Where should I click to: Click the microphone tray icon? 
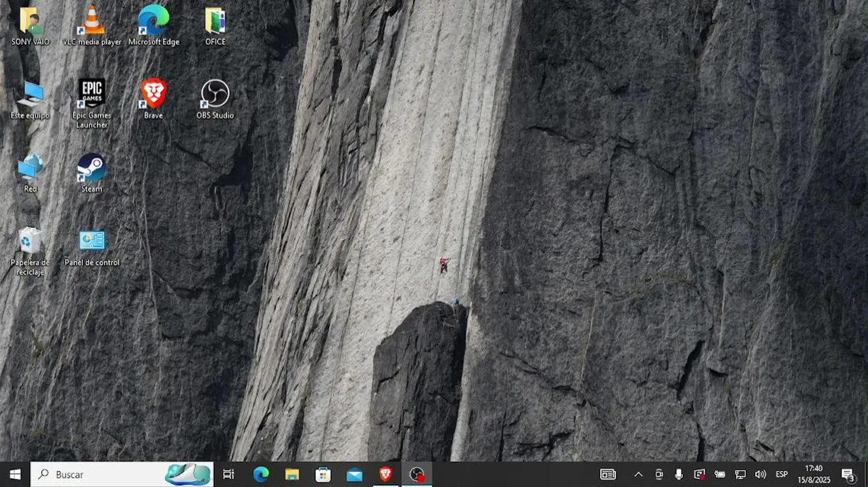(x=679, y=474)
